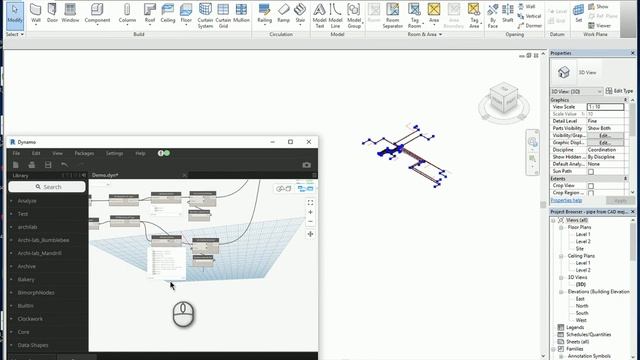Open the Dynamo View menu
Viewport: 640px width, 360px height.
tap(57, 153)
